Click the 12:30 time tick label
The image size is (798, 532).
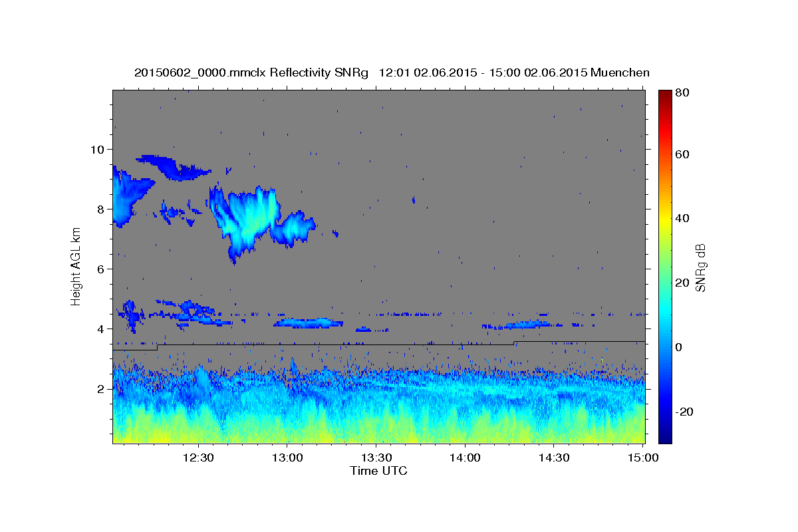click(198, 458)
